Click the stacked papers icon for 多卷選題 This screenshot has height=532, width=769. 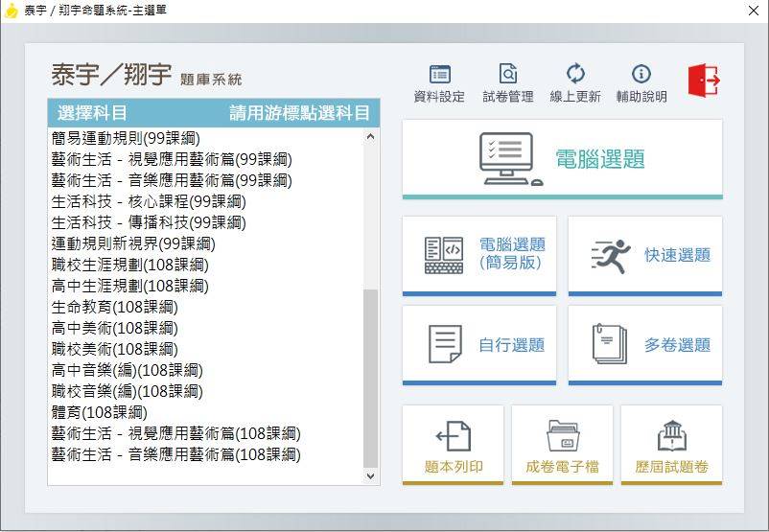(609, 344)
